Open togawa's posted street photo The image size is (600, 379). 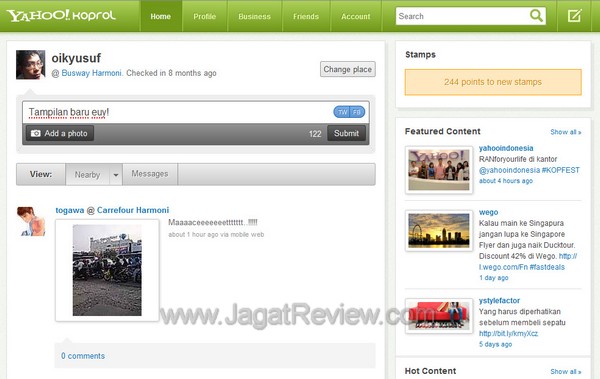107,270
